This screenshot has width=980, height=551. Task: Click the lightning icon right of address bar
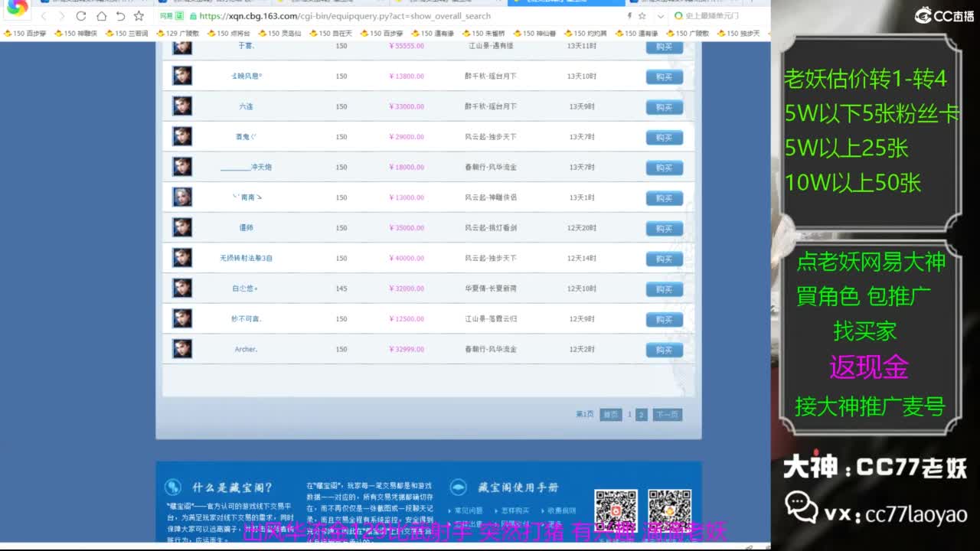click(629, 16)
